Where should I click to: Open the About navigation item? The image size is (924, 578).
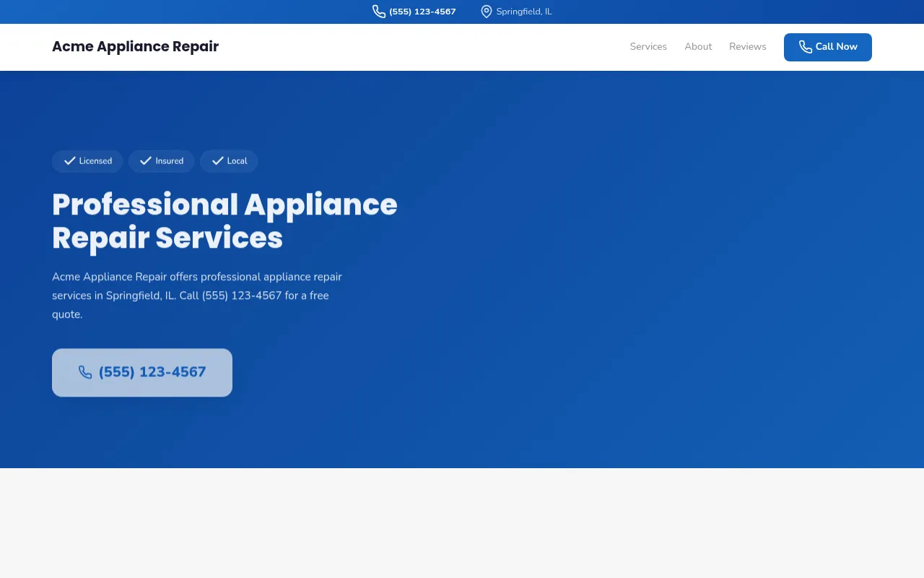698,46
